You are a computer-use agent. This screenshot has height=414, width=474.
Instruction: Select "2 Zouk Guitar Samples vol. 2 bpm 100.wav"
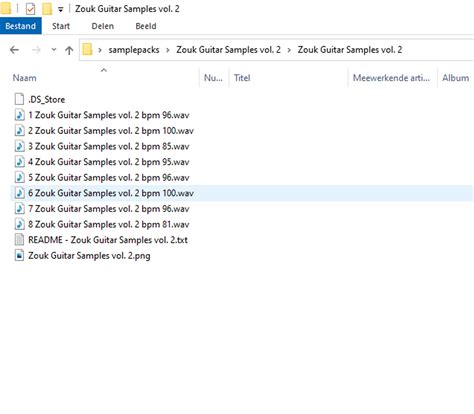coord(111,131)
